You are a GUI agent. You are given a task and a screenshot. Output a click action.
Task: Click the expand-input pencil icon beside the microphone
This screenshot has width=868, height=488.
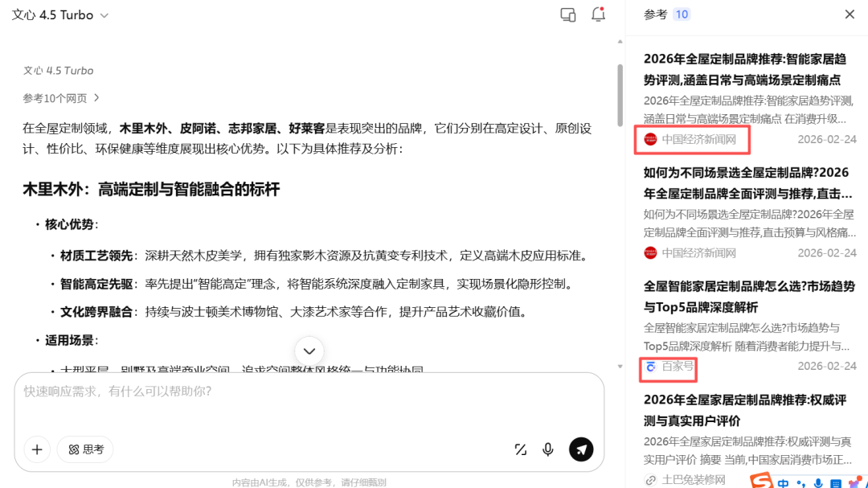(520, 449)
